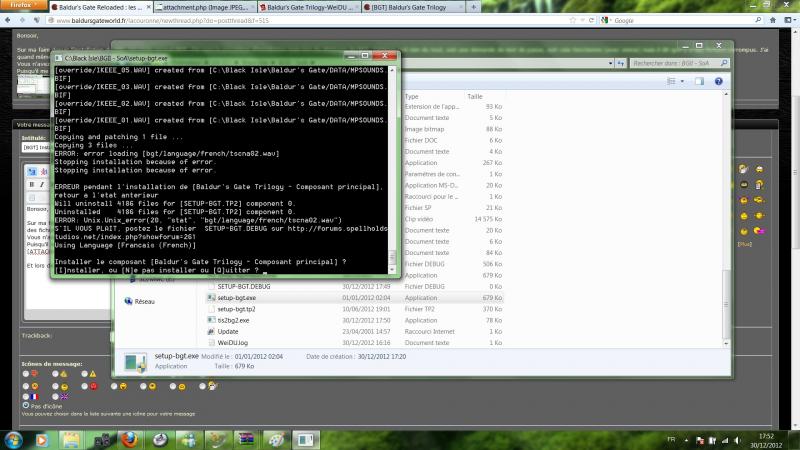Toggle bold formatting in the post editor
The height and width of the screenshot is (450, 800).
(x=32, y=185)
